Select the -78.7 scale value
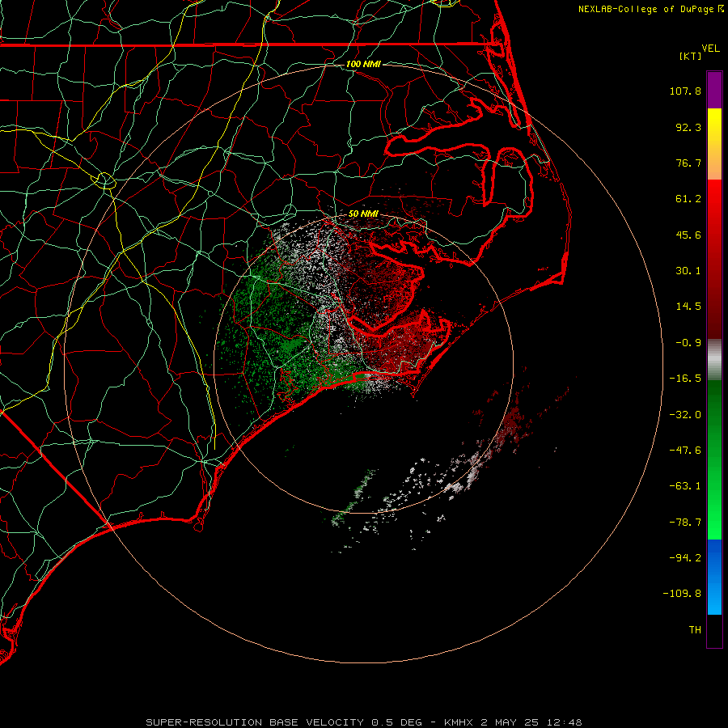Viewport: 728px width, 728px height. pos(685,523)
